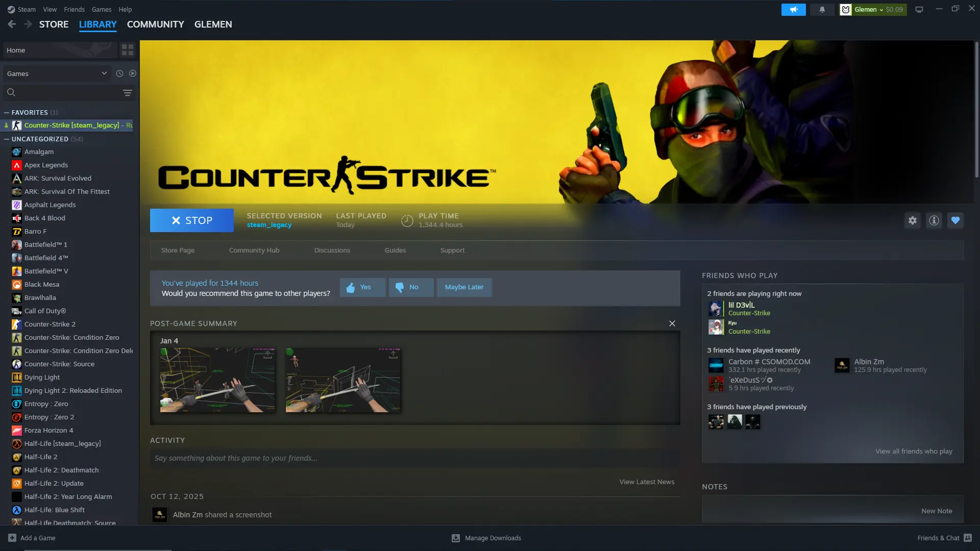Open Carbon # CSOMOD.COM avatar
Screen dimensions: 980x551
716,365
